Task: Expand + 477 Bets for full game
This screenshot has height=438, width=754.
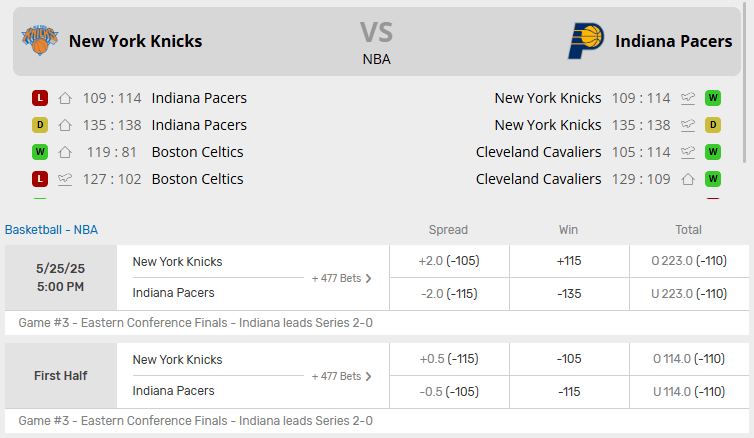Action: pos(341,278)
